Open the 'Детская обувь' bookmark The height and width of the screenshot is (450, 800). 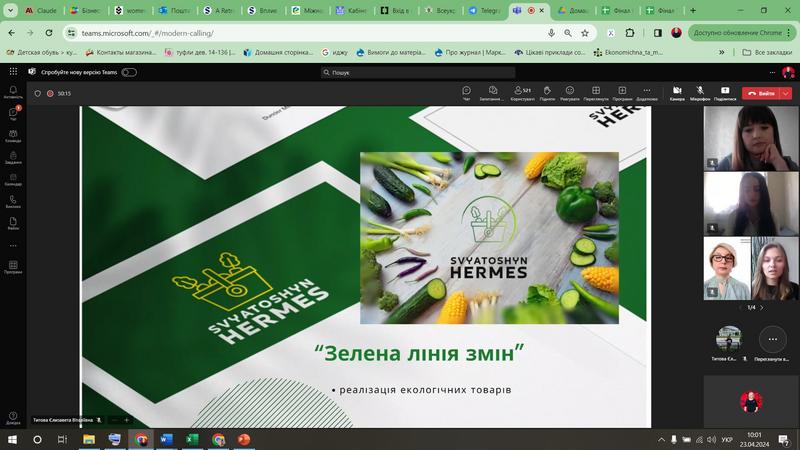(x=42, y=52)
